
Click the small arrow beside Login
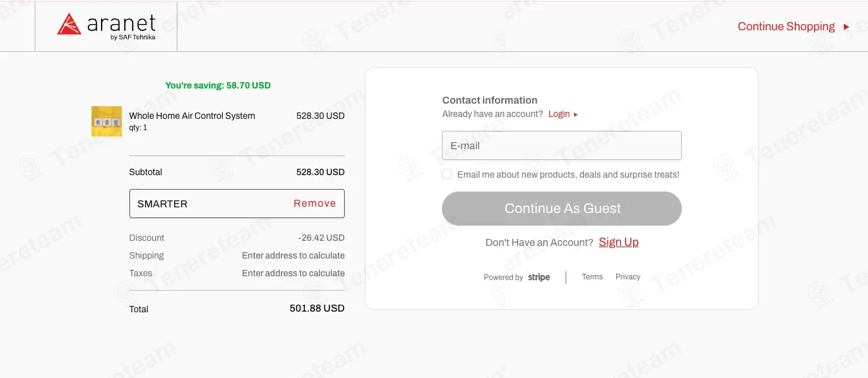click(x=576, y=114)
